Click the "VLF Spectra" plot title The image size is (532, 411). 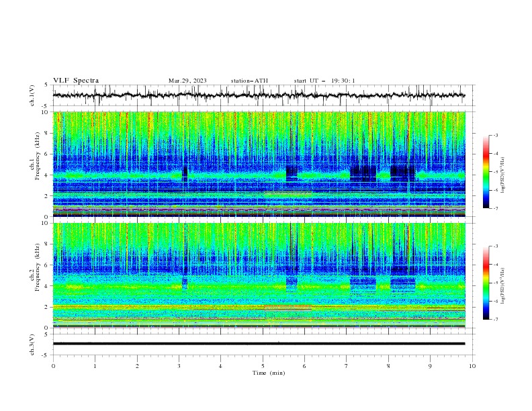pyautogui.click(x=76, y=81)
